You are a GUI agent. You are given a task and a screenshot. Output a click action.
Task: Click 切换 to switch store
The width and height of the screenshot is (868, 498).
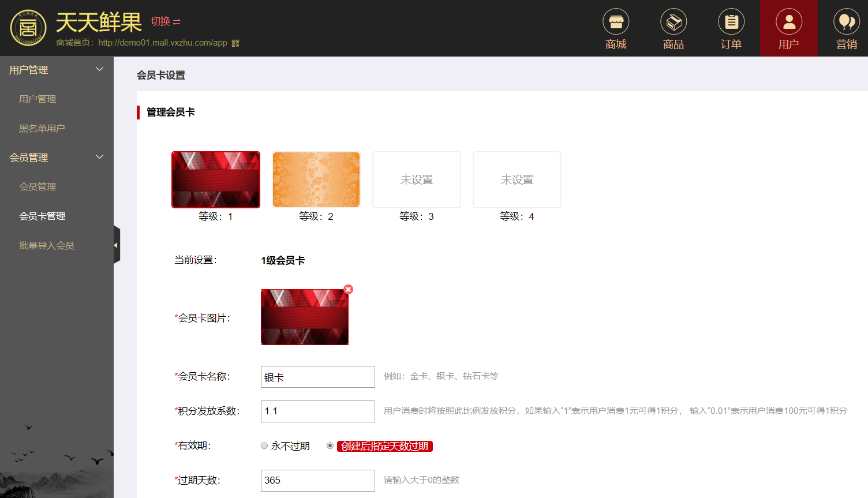pyautogui.click(x=165, y=21)
